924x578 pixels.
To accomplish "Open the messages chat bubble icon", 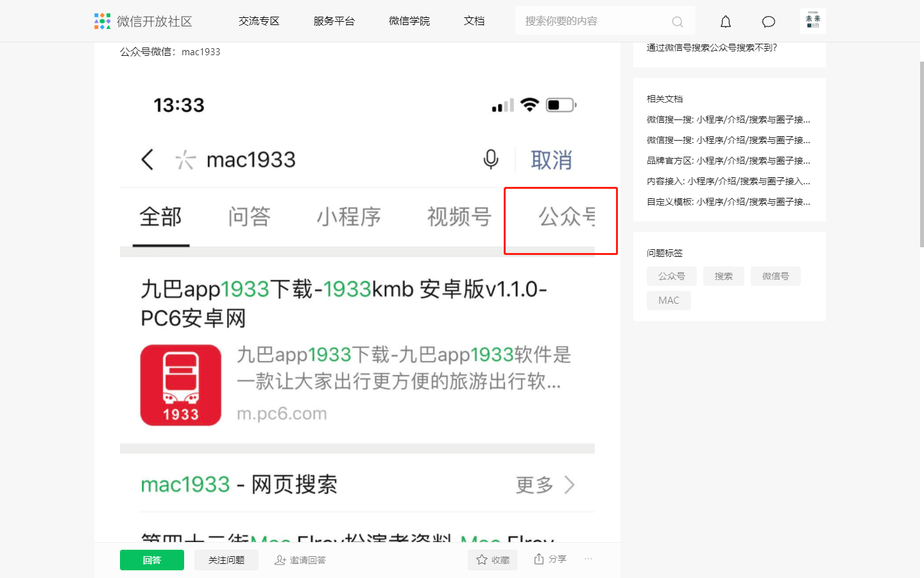I will pos(769,22).
